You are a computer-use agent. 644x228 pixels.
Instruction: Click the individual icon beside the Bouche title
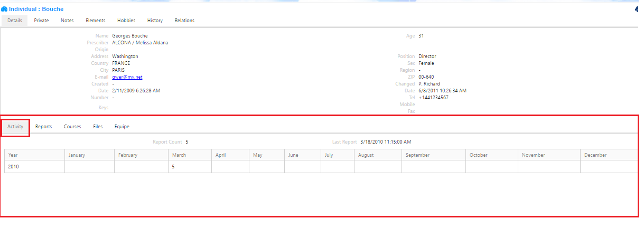point(4,9)
